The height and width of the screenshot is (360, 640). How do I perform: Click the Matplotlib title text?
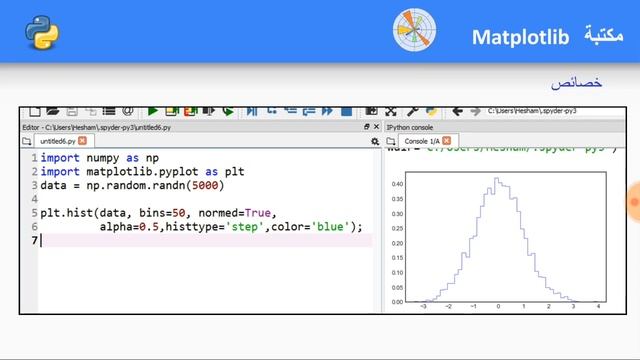pyautogui.click(x=520, y=37)
